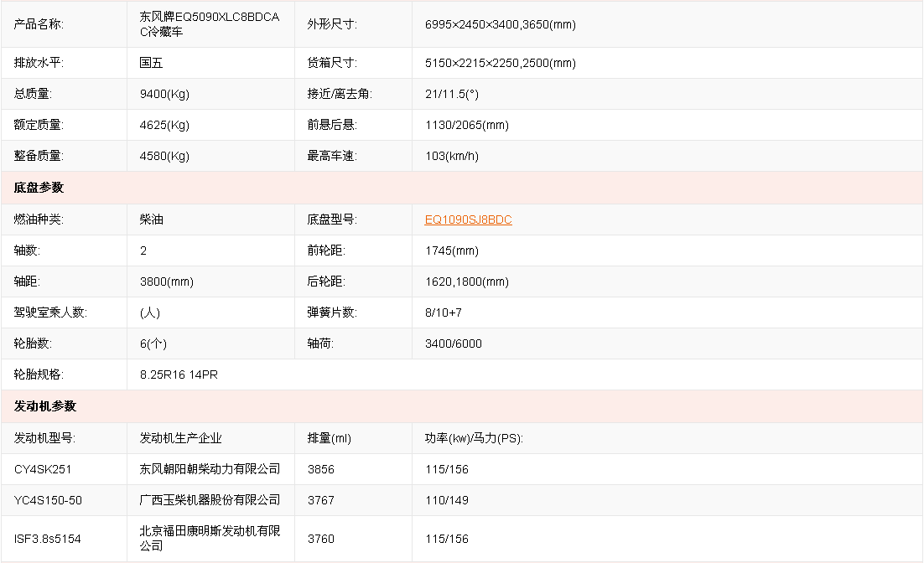Viewport: 924px width, 563px height.
Task: Click the 弹簧片数 label
Action: click(x=332, y=312)
